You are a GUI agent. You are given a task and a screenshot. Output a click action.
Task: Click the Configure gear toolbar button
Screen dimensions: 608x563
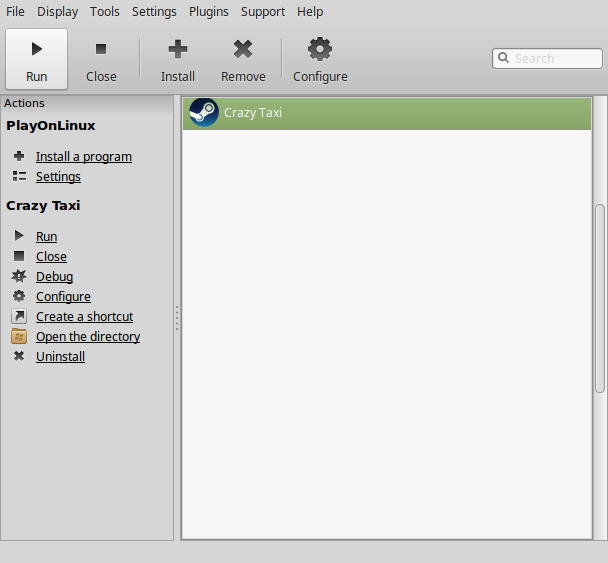[x=320, y=59]
